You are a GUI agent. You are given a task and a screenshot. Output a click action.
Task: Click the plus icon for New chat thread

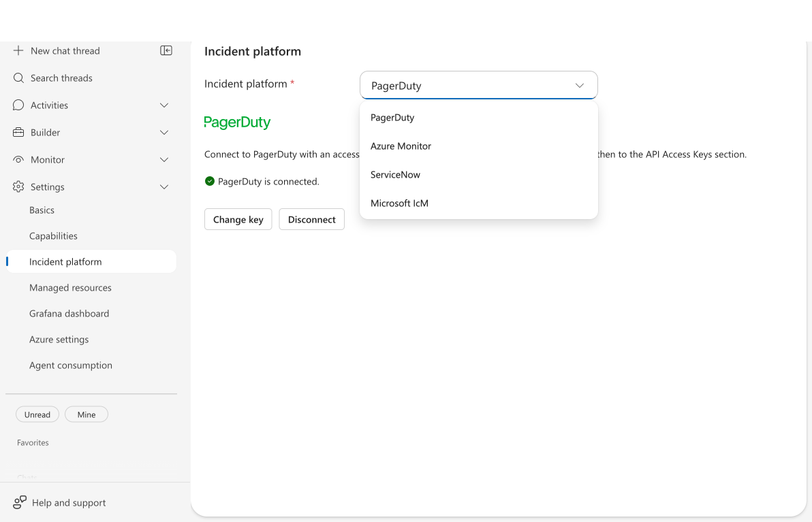coord(18,50)
